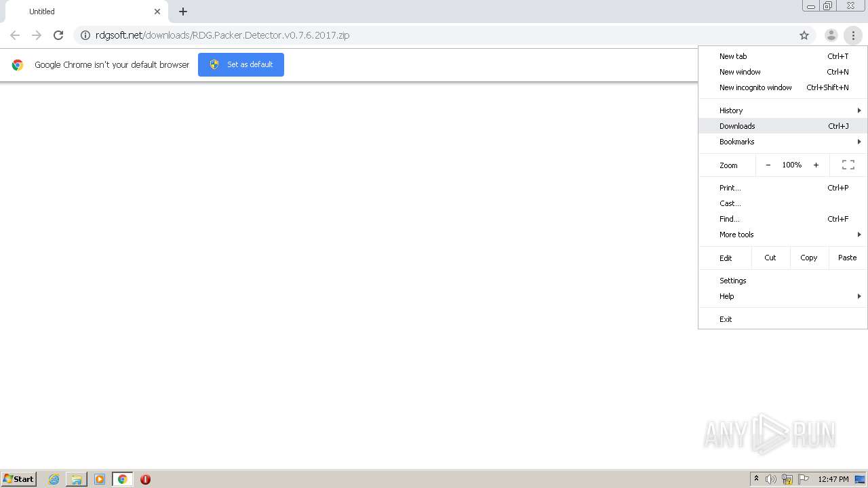Open the volume speaker tray icon
Screen dimensions: 868x488
click(771, 479)
